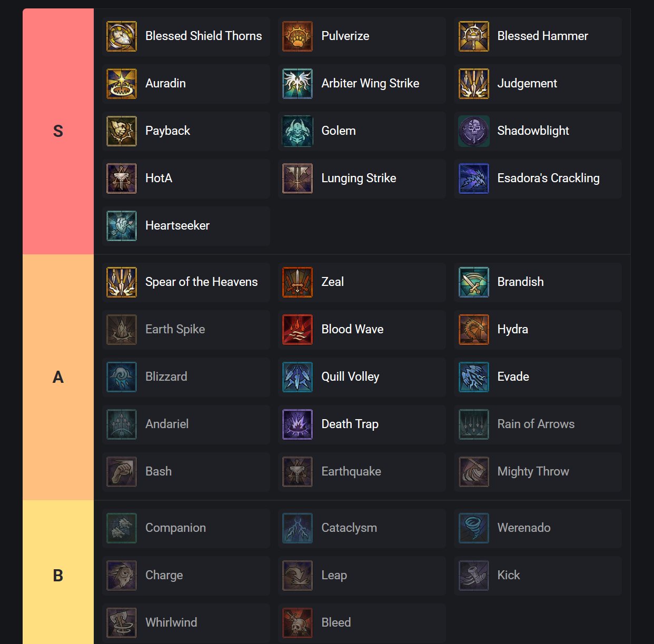The image size is (654, 644).
Task: Select the Quill Volley build entry
Action: [350, 377]
